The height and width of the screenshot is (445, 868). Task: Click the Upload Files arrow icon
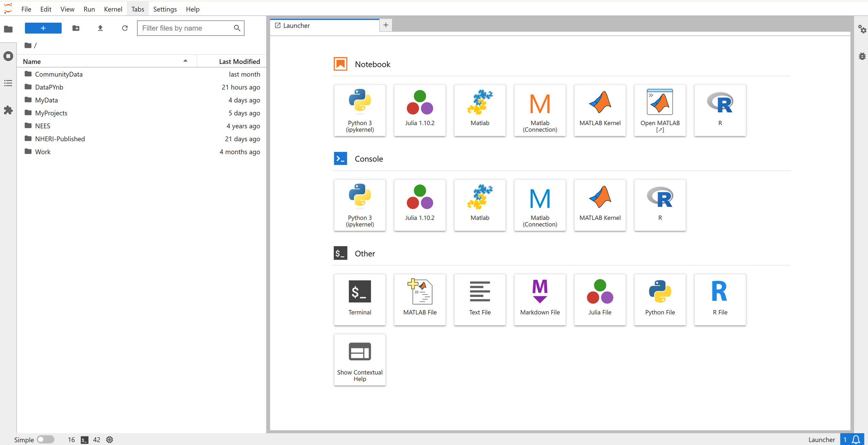coord(100,28)
